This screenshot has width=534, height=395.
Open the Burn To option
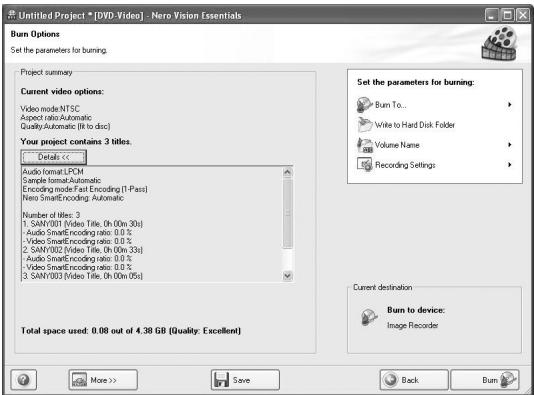tap(434, 105)
